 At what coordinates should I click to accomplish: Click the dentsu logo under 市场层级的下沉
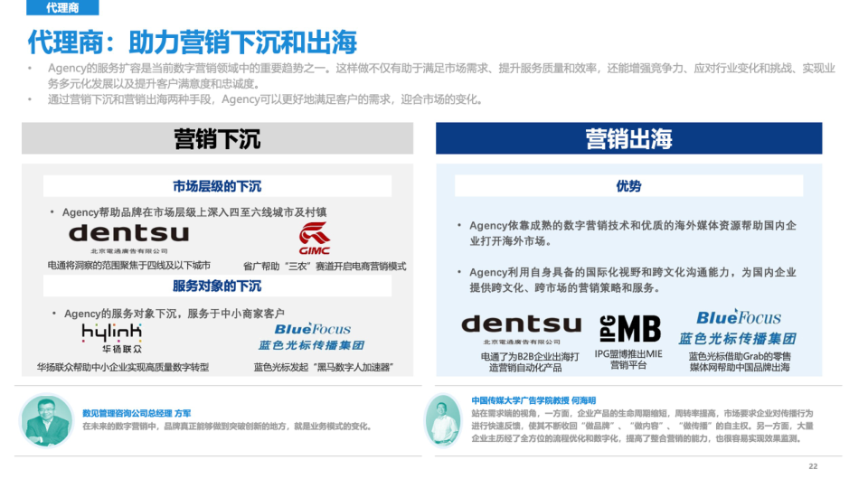click(129, 238)
